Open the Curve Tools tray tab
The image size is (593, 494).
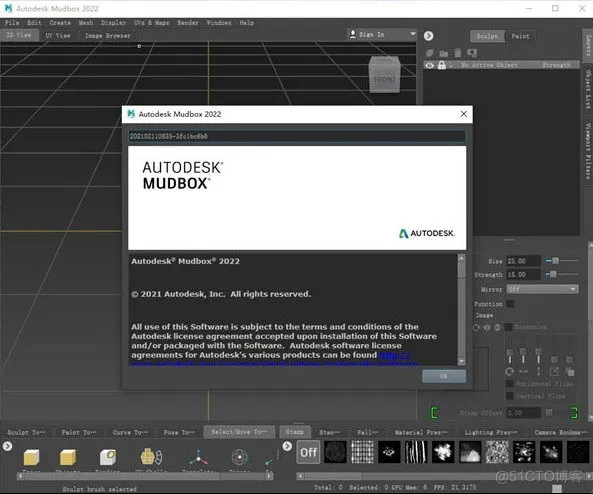tap(130, 432)
